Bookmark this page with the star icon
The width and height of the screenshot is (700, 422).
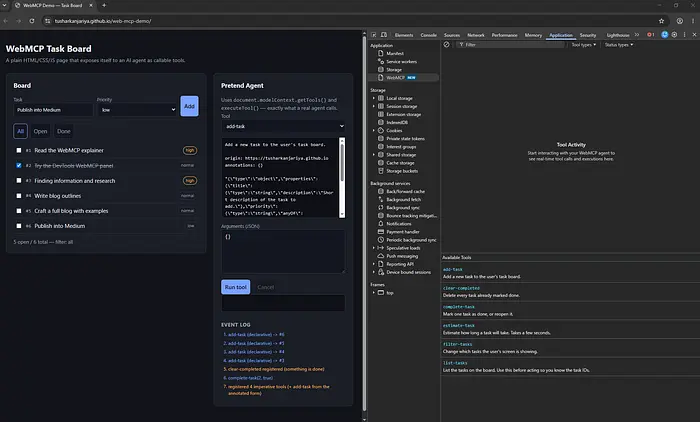click(661, 21)
